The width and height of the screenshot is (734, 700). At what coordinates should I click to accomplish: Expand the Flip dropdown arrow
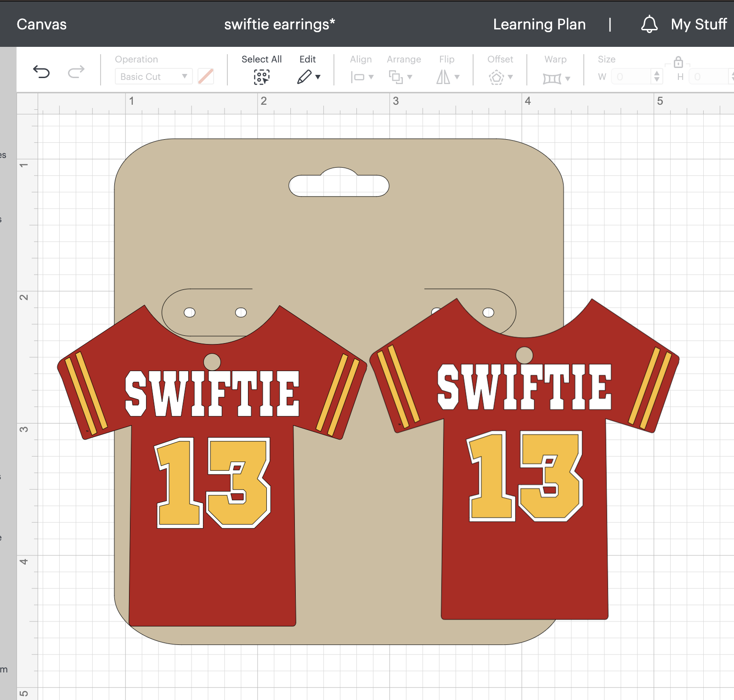coord(457,77)
